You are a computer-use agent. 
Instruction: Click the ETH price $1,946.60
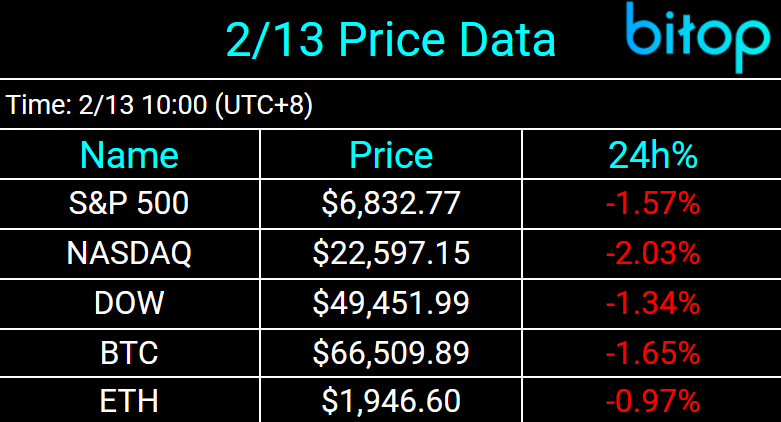pos(391,401)
